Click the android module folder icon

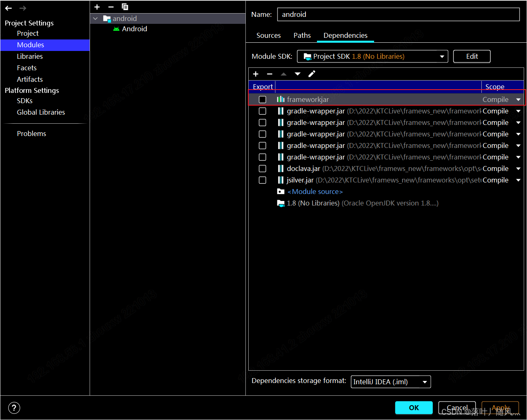[x=107, y=18]
